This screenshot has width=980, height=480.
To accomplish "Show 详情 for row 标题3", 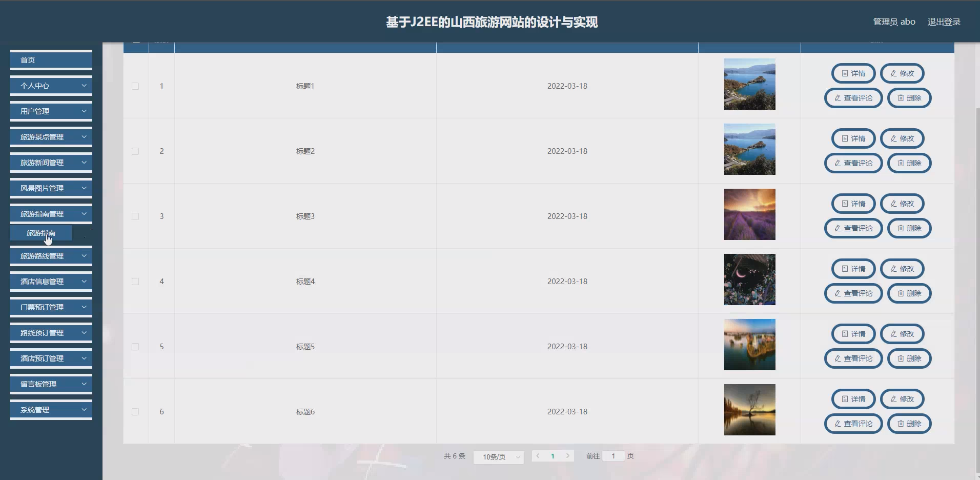I will 853,204.
